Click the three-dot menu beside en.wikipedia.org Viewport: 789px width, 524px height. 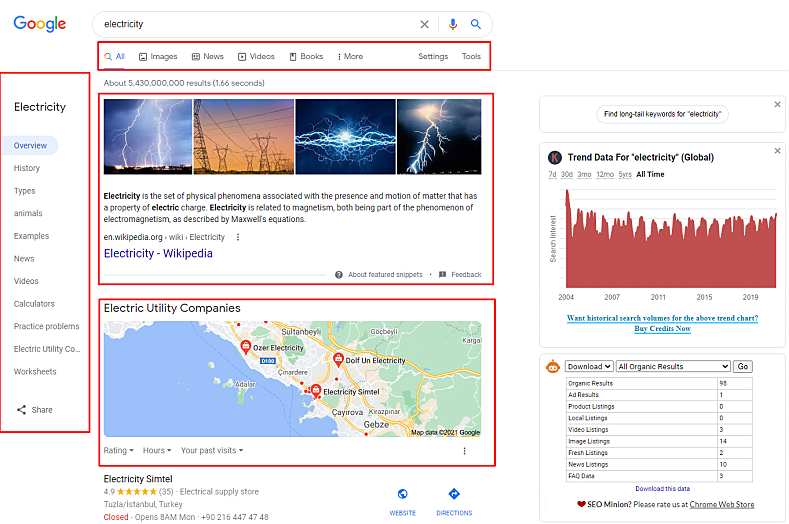click(238, 237)
